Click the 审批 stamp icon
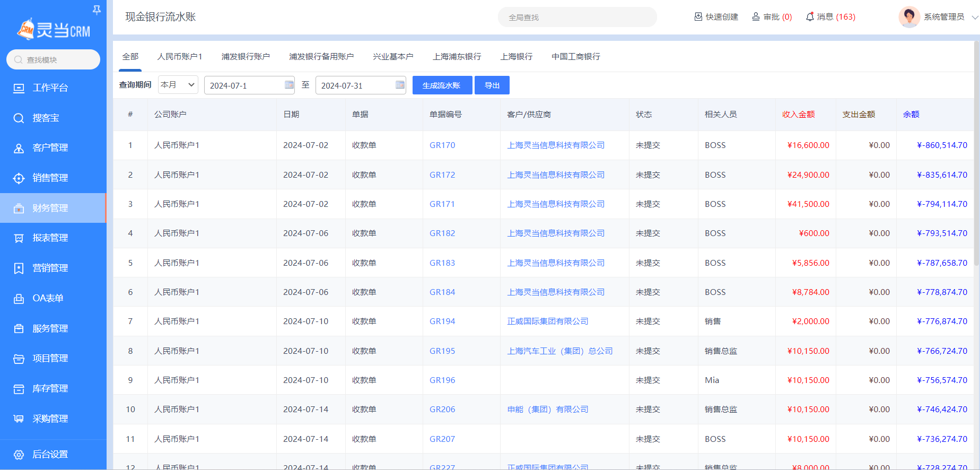980x470 pixels. [756, 17]
